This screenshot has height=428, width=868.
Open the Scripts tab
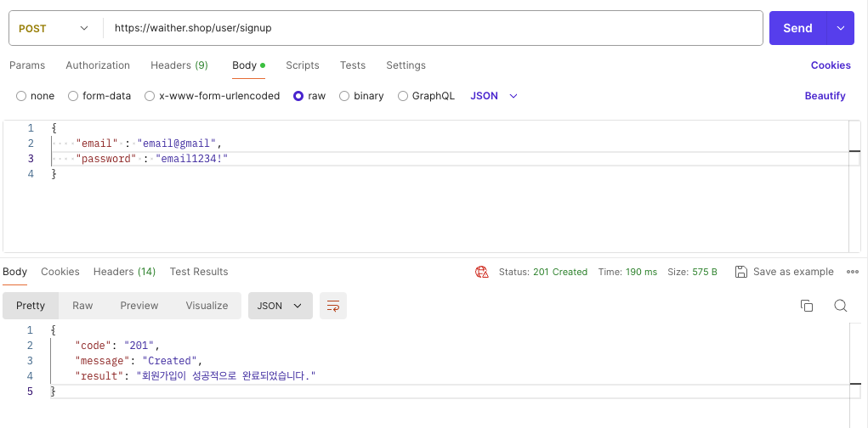pos(303,65)
